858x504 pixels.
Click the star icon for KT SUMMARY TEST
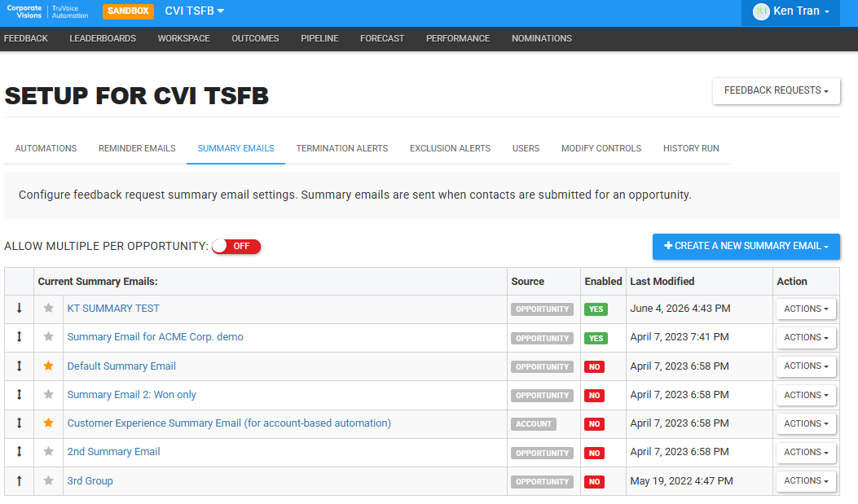pyautogui.click(x=49, y=309)
